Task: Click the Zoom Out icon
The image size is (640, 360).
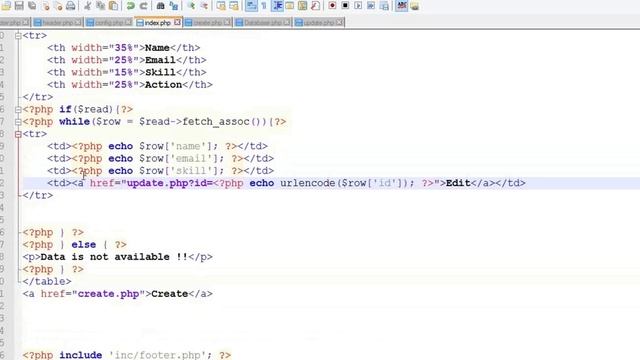Action: pos(204,6)
